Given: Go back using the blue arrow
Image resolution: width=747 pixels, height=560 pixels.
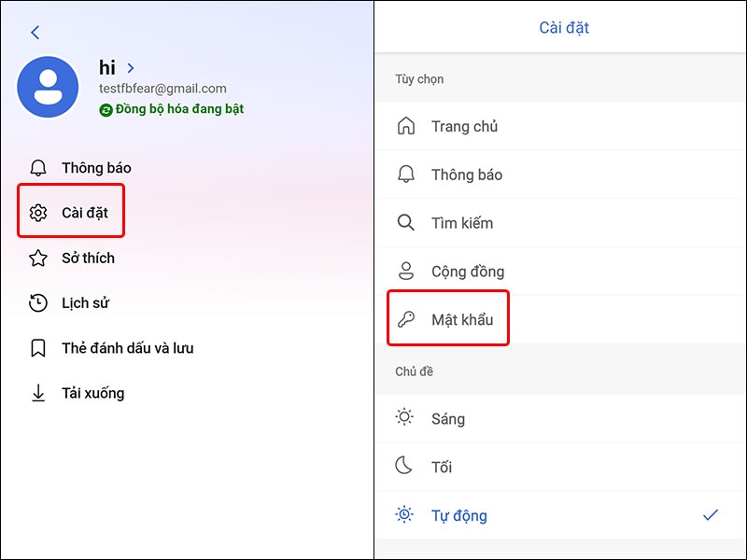Looking at the screenshot, I should click(35, 33).
